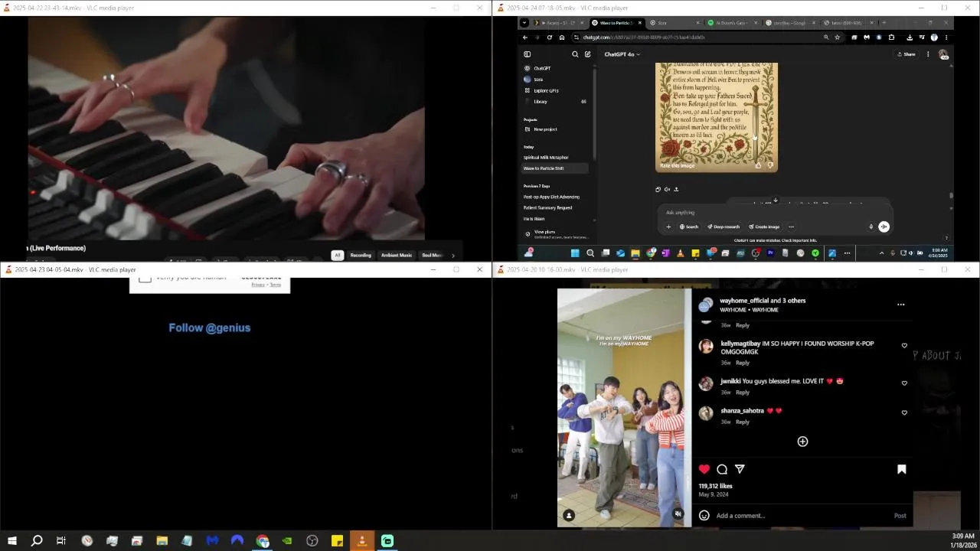Click the Share button in ChatGPT header
The height and width of the screenshot is (551, 980).
(906, 54)
